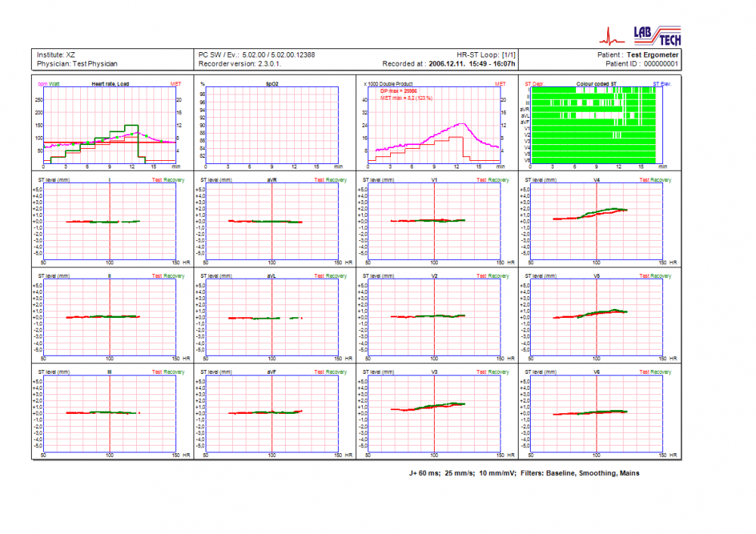
Task: Select the SpO2 chart panel
Action: 272,123
